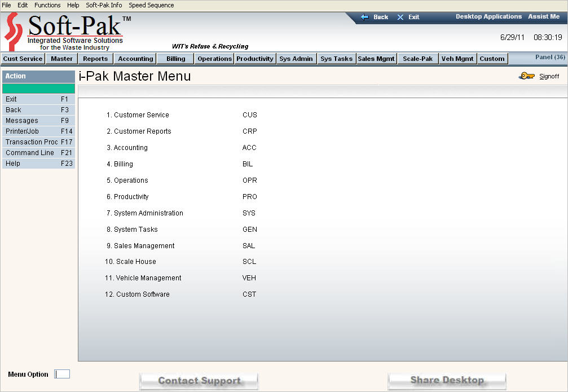
Task: Select menu item 12. Custom Software
Action: [x=137, y=294]
